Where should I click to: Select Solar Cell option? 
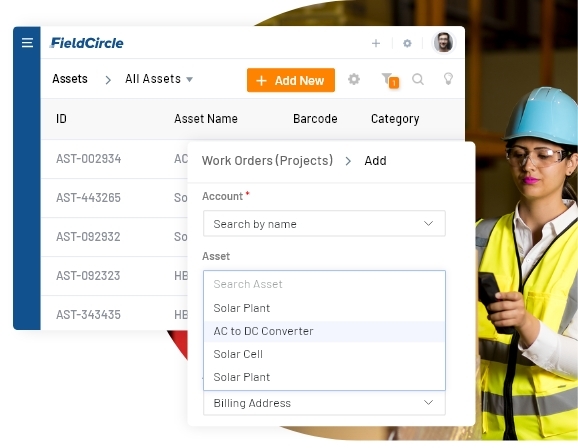point(324,354)
